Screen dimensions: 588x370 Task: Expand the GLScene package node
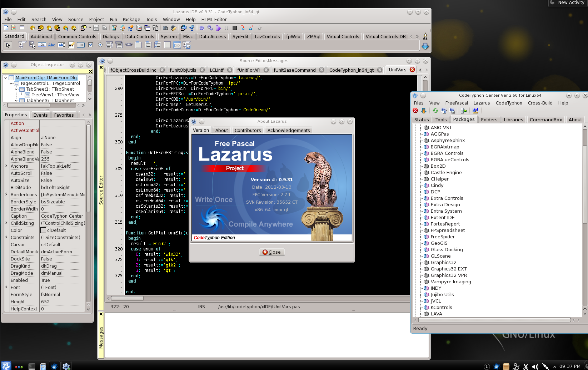click(421, 256)
